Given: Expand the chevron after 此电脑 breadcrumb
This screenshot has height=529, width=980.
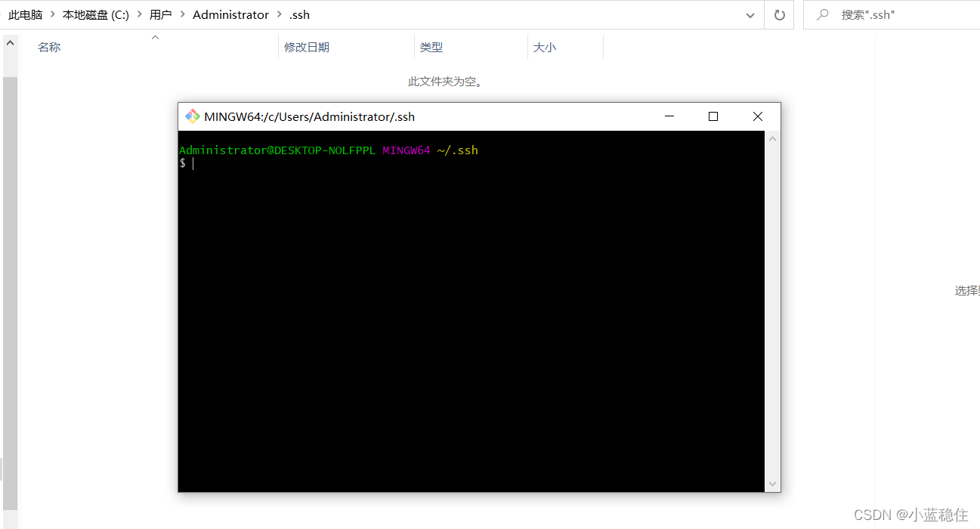Looking at the screenshot, I should [52, 14].
